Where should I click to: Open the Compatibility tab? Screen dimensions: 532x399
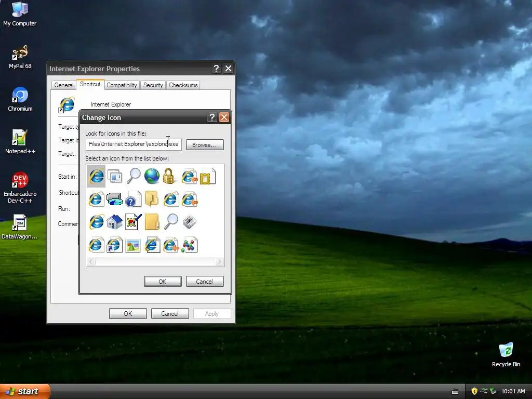click(x=122, y=85)
